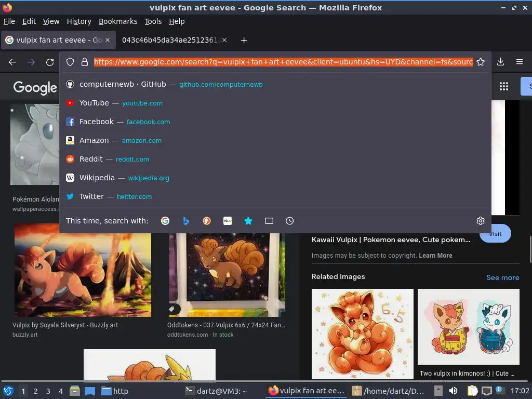Viewport: 532px width, 399px height.
Task: Open the Google apps grid
Action: 504,86
